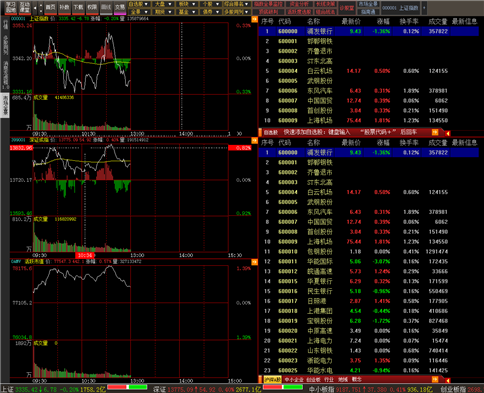The image size is (484, 393).
Task: Click the 活跃度选股 button
Action: 299,12
